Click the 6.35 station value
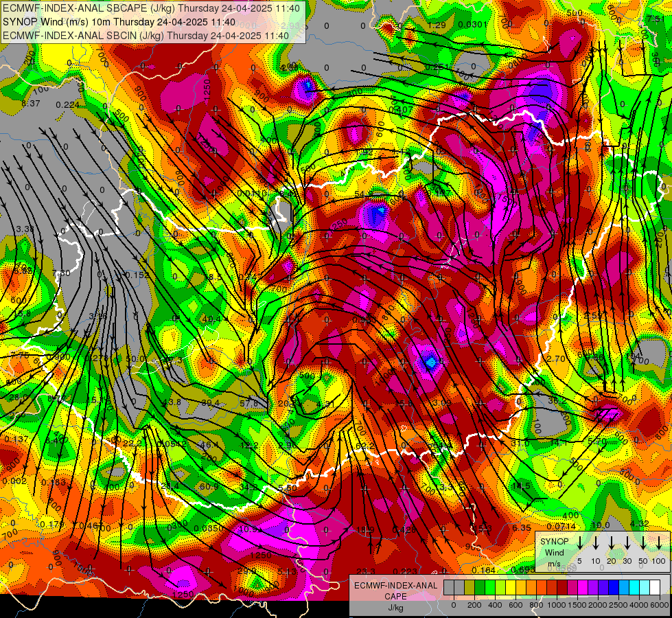Screen dimensions: 672x618 pyautogui.click(x=522, y=527)
